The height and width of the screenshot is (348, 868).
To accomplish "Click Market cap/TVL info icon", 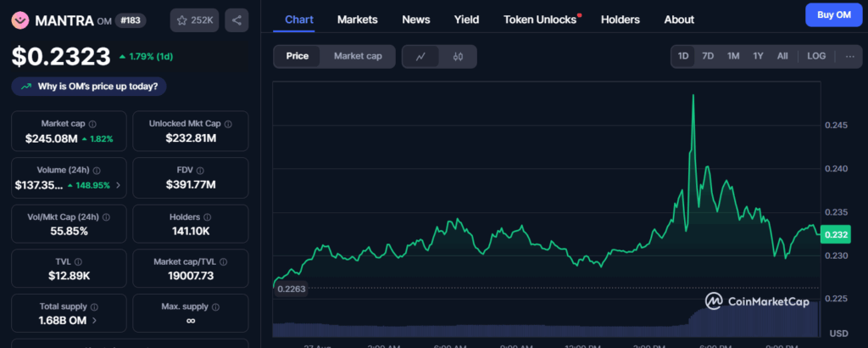I will pos(224,261).
